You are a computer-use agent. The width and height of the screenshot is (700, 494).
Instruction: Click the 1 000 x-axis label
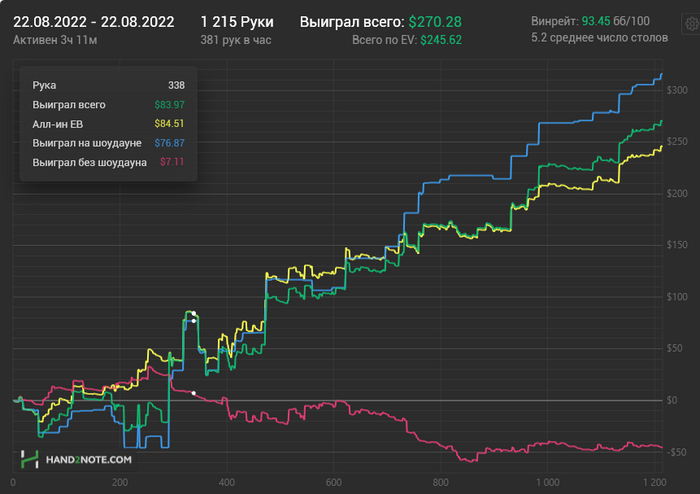point(547,482)
